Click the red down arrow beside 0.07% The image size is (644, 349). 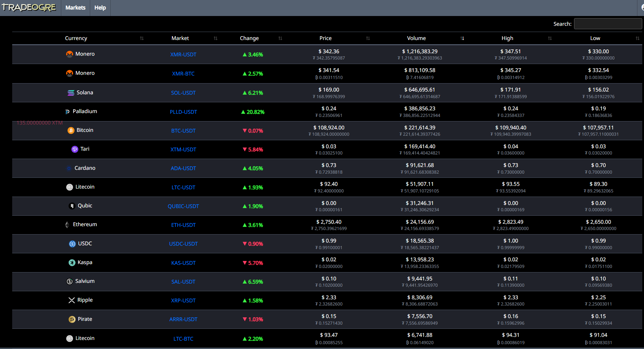click(245, 131)
